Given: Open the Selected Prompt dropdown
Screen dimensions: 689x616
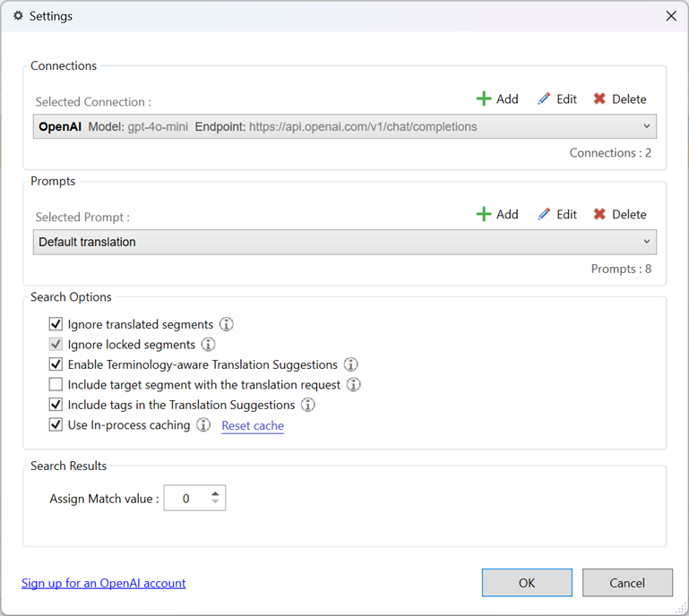Looking at the screenshot, I should (x=345, y=242).
